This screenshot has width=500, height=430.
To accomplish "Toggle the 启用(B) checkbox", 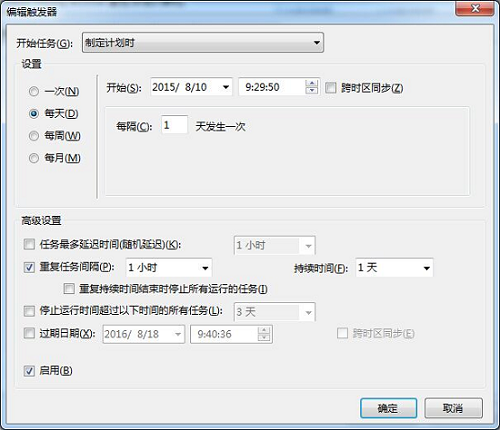I will pos(29,371).
